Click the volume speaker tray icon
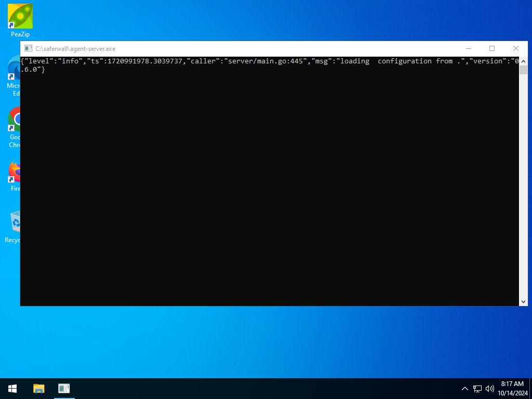This screenshot has width=532, height=399. point(489,389)
